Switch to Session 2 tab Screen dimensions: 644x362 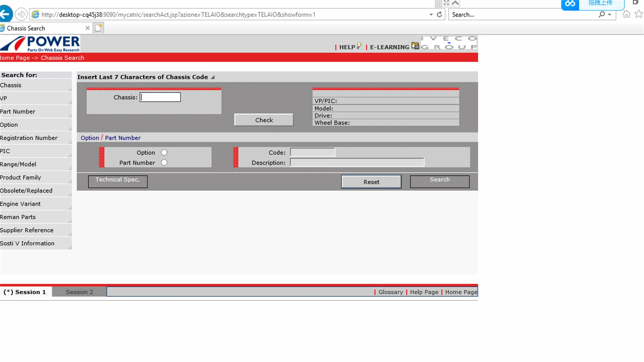pyautogui.click(x=79, y=292)
